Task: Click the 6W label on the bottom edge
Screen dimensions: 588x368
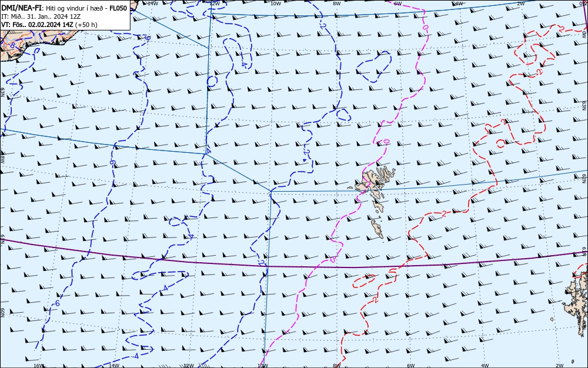Action: [x=411, y=366]
